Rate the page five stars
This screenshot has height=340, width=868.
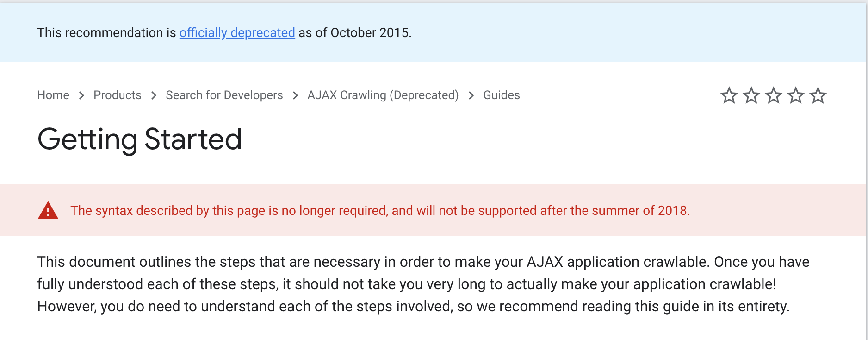pyautogui.click(x=818, y=95)
